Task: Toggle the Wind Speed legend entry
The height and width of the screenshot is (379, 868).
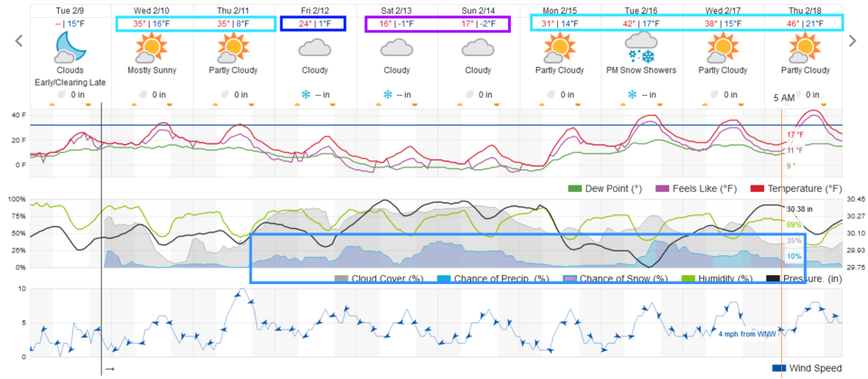Action: coord(807,368)
